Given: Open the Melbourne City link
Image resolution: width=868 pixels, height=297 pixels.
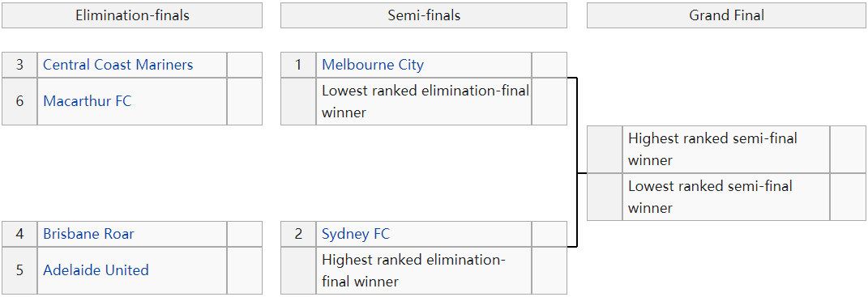Looking at the screenshot, I should tap(373, 65).
